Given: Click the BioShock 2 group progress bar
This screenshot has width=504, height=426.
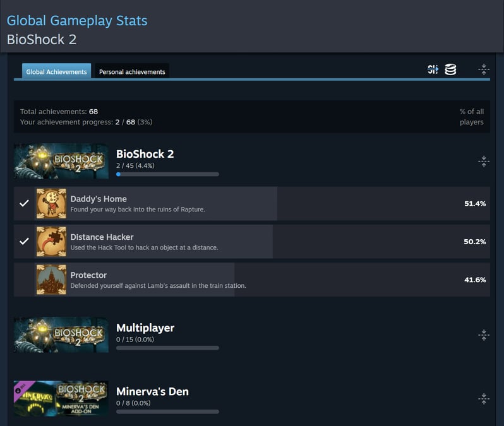Looking at the screenshot, I should coord(167,174).
